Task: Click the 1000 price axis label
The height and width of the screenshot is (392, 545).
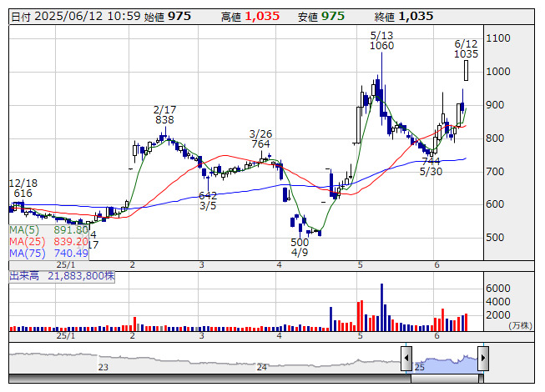Action: [x=498, y=72]
